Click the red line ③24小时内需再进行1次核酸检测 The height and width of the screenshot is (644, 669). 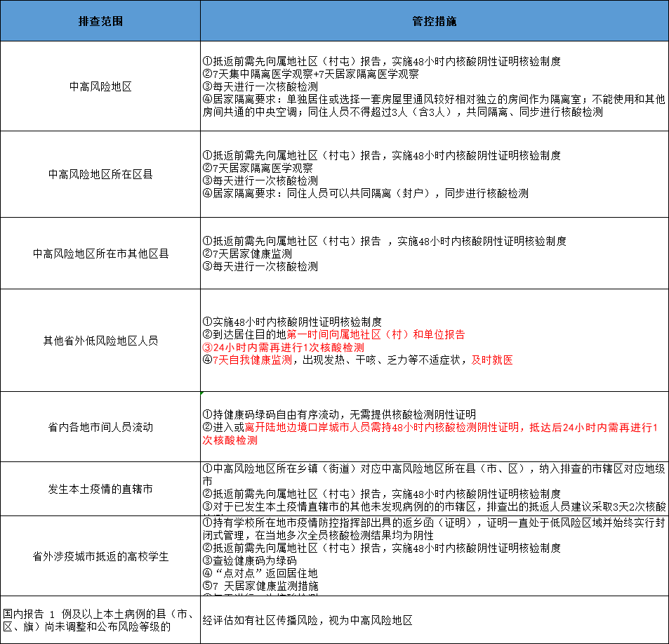pyautogui.click(x=284, y=348)
